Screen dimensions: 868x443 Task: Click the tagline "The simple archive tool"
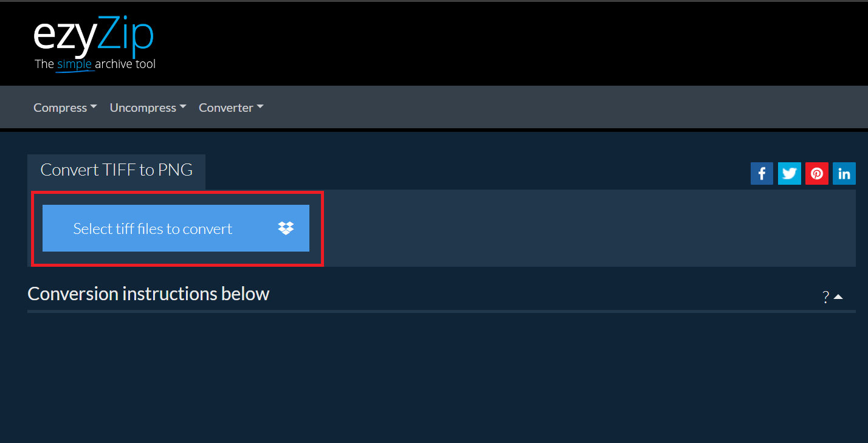pos(95,64)
